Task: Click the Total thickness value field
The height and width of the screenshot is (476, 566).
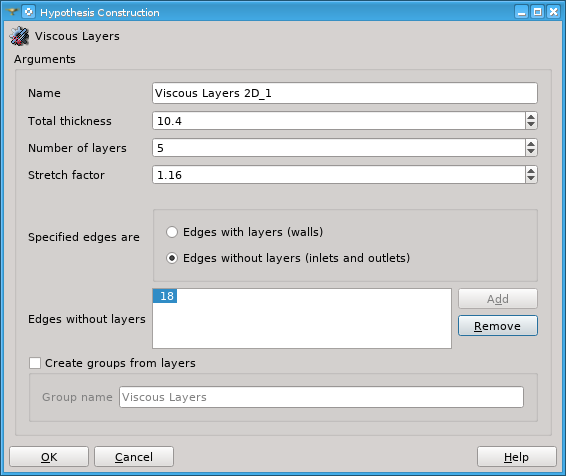Action: (339, 121)
